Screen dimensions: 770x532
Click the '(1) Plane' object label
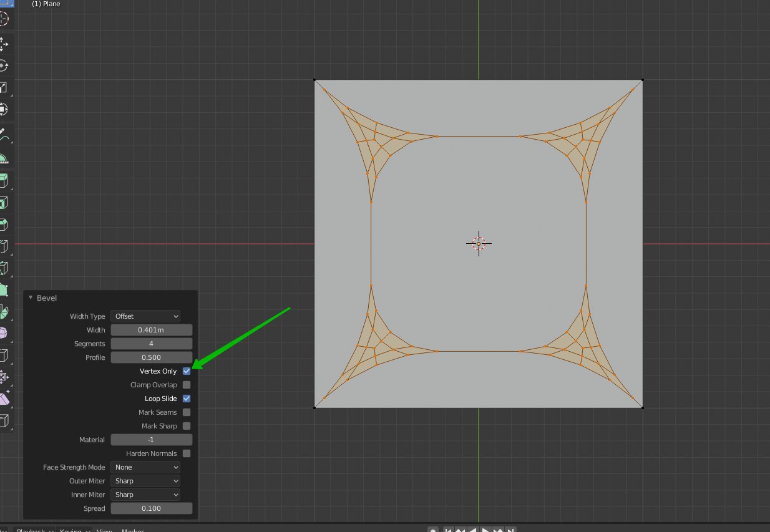pos(46,4)
